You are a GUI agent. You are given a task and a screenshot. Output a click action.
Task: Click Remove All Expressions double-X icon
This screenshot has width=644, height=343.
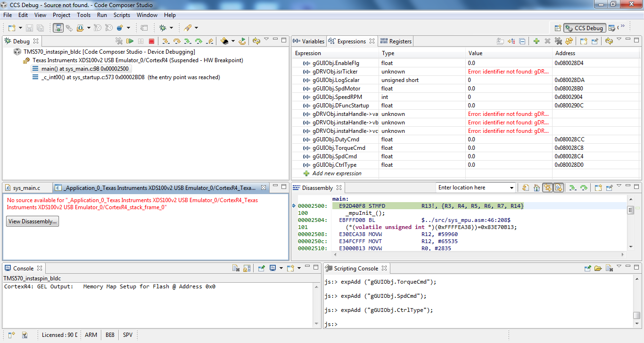click(x=558, y=41)
